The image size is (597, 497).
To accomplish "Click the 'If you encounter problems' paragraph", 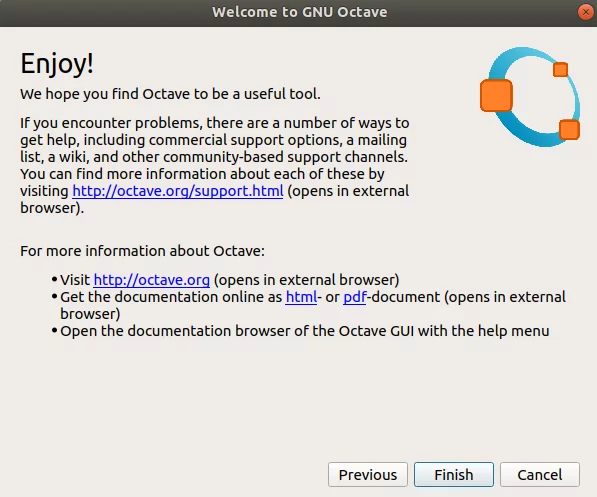I will [x=215, y=165].
